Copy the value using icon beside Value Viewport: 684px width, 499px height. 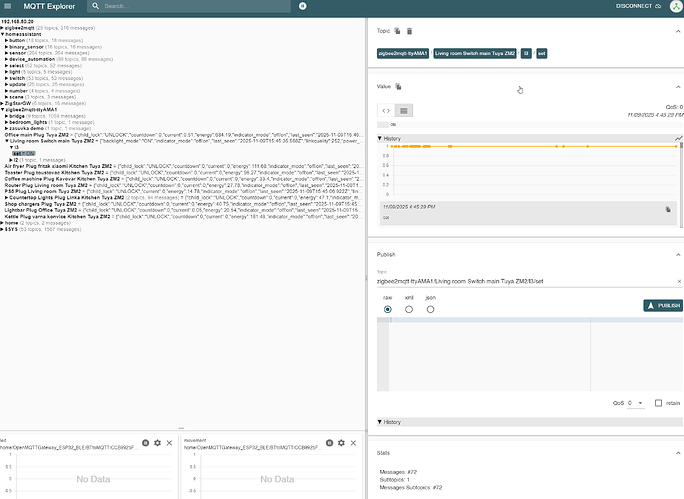[x=399, y=87]
